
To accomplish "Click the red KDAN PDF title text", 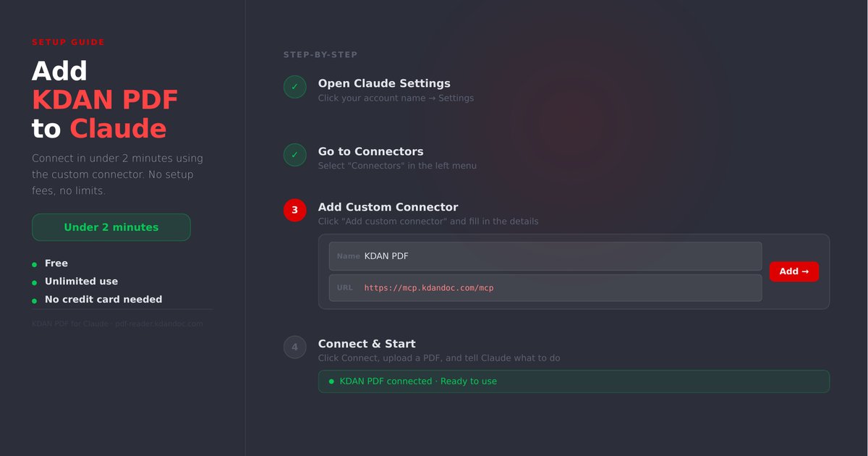I will coord(105,100).
